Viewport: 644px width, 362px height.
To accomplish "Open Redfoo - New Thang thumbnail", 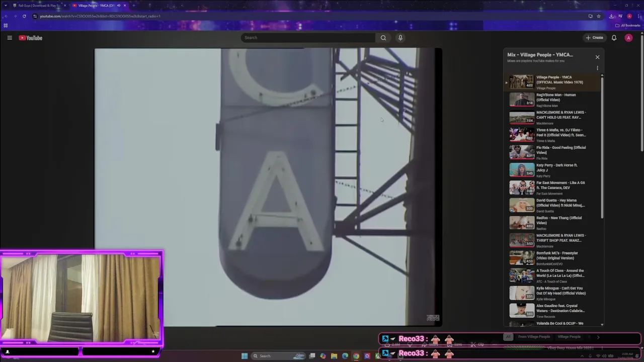I will 522,223.
